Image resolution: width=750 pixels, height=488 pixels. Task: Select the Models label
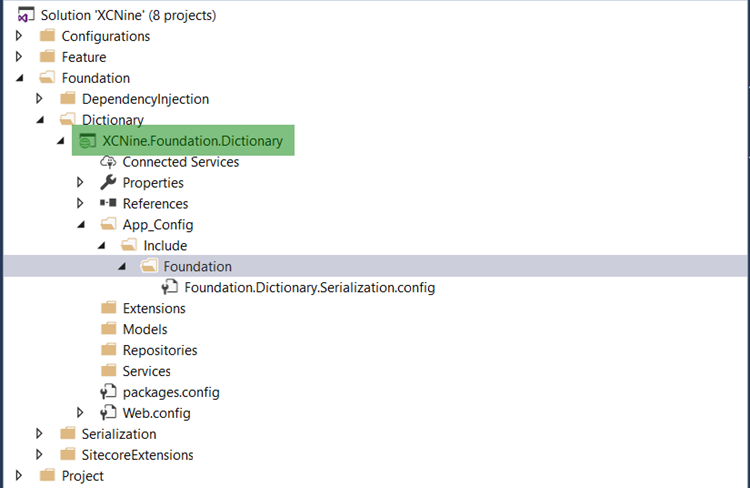(145, 329)
